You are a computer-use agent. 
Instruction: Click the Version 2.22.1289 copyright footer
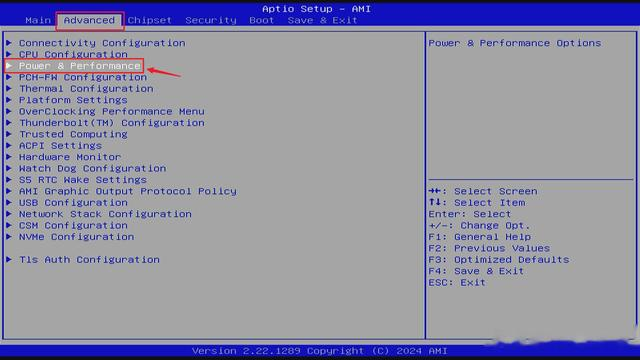(x=320, y=351)
